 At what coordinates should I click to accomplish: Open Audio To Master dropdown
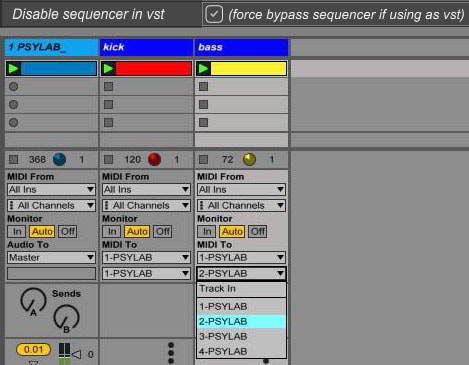pos(51,257)
